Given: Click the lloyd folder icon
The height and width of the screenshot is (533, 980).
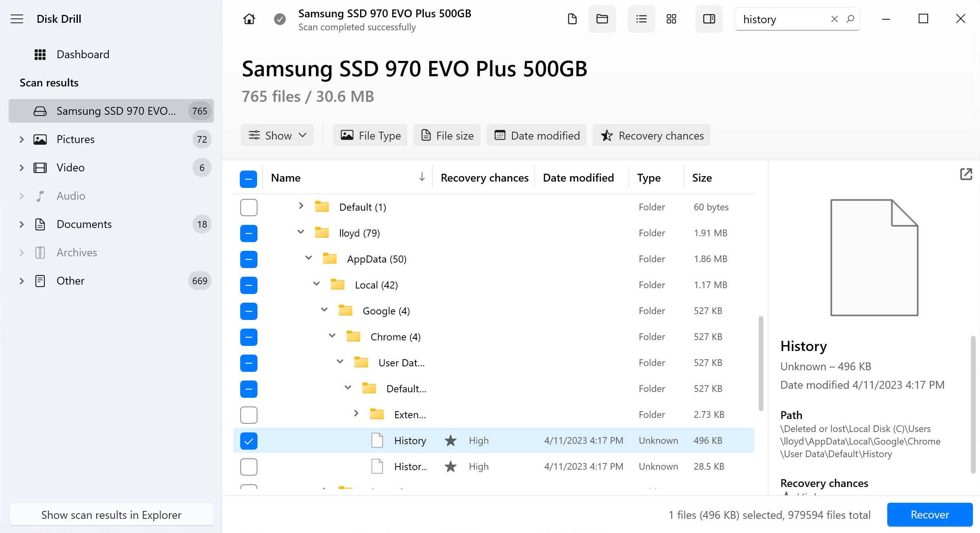Looking at the screenshot, I should pos(322,233).
